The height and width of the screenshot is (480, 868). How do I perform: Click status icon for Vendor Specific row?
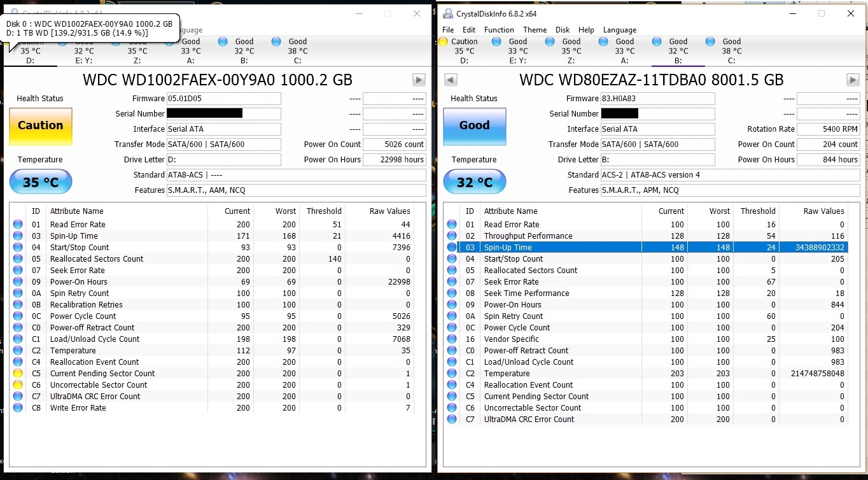[452, 339]
